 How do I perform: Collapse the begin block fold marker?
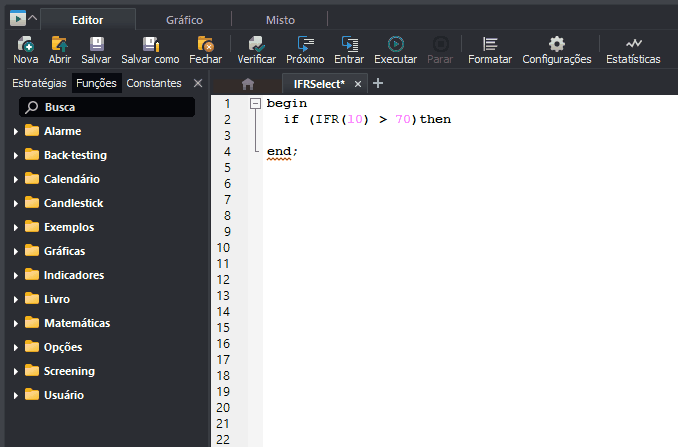pyautogui.click(x=255, y=103)
